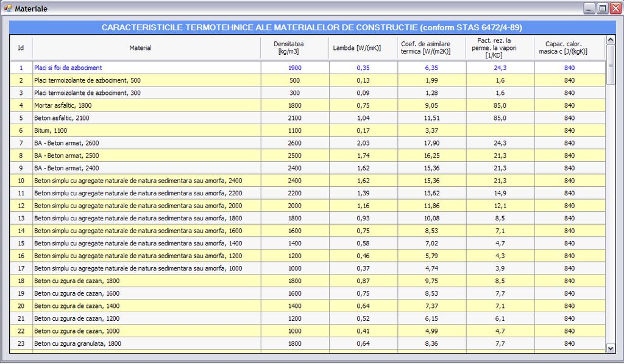Sort by the Id column header
Image resolution: width=624 pixels, height=364 pixels.
point(21,47)
